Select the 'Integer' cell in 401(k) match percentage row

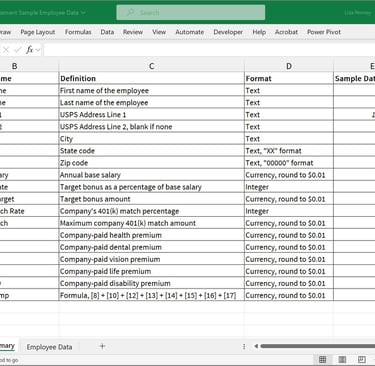pos(289,211)
